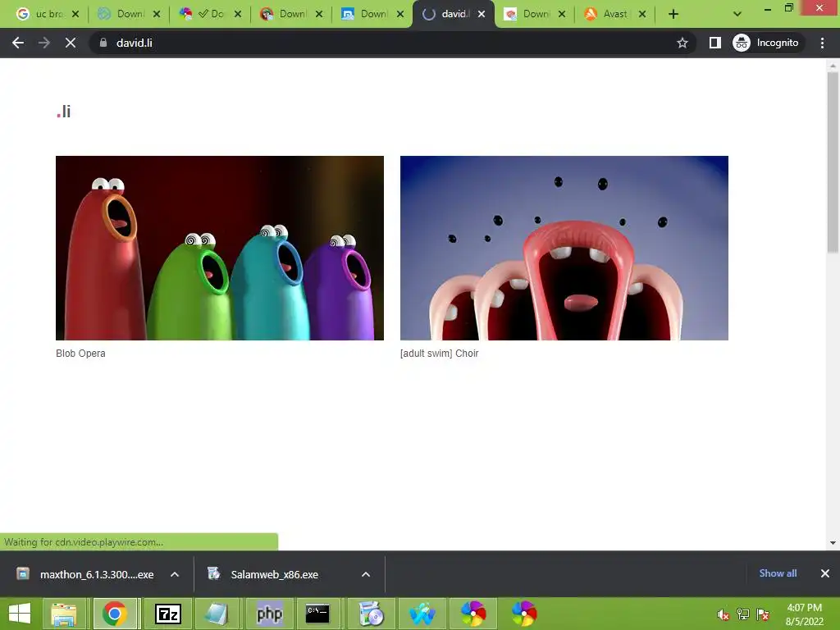Click the page vertical scrollbar thumb
Viewport: 840px width, 630px height.
(833, 162)
